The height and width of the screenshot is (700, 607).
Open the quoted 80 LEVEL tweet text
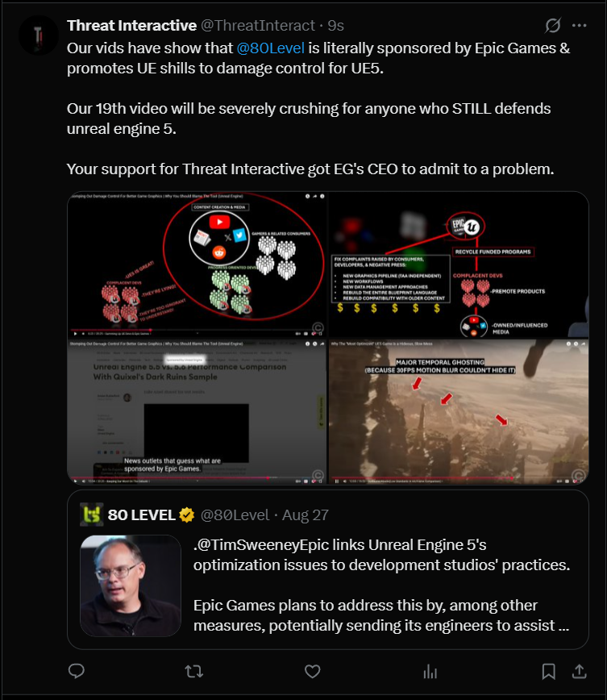click(381, 585)
